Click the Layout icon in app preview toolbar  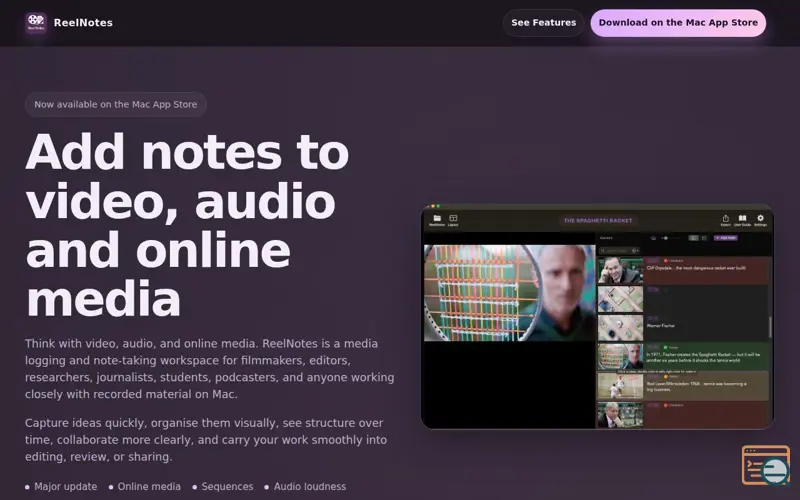coord(453,220)
